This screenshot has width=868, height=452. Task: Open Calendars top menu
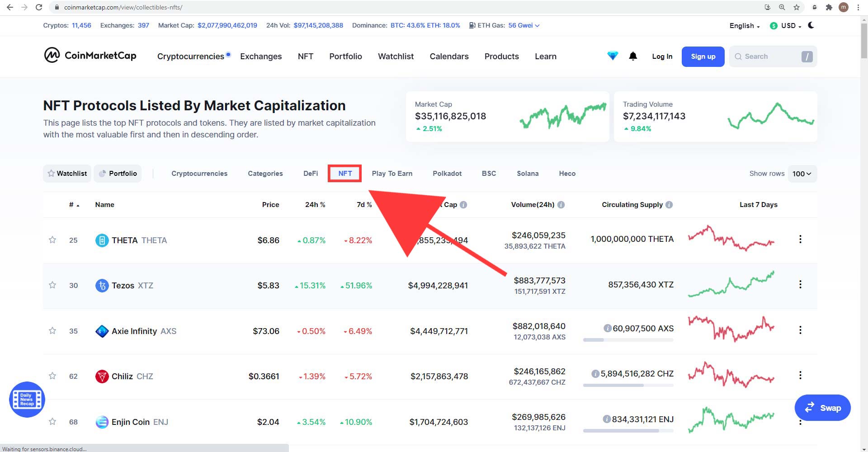[x=449, y=56]
